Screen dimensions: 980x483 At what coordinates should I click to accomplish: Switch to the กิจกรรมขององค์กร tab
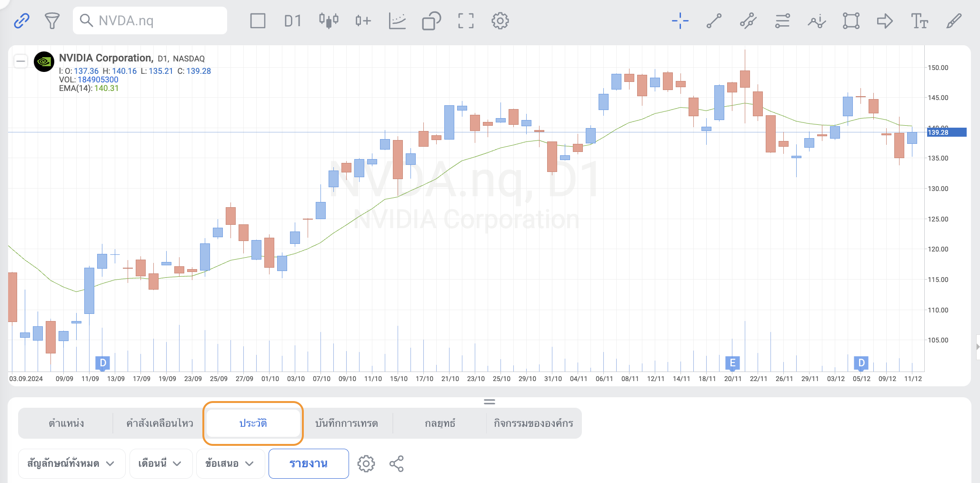pyautogui.click(x=533, y=423)
